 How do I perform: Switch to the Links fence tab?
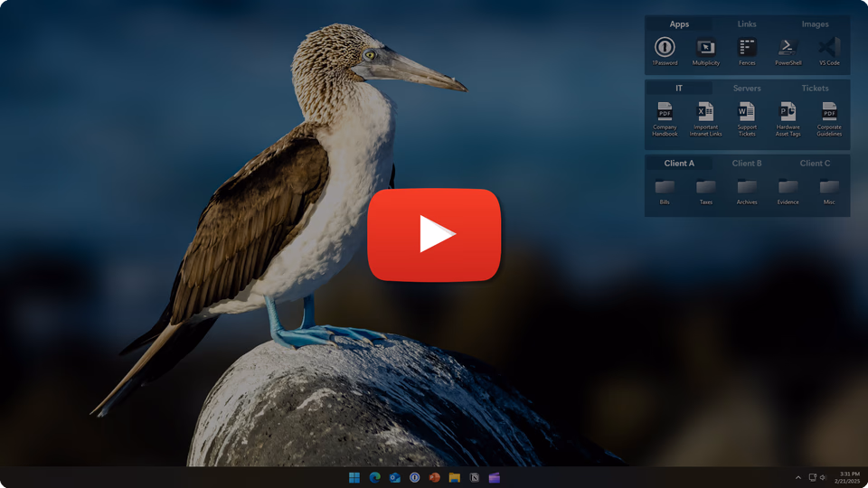tap(747, 23)
